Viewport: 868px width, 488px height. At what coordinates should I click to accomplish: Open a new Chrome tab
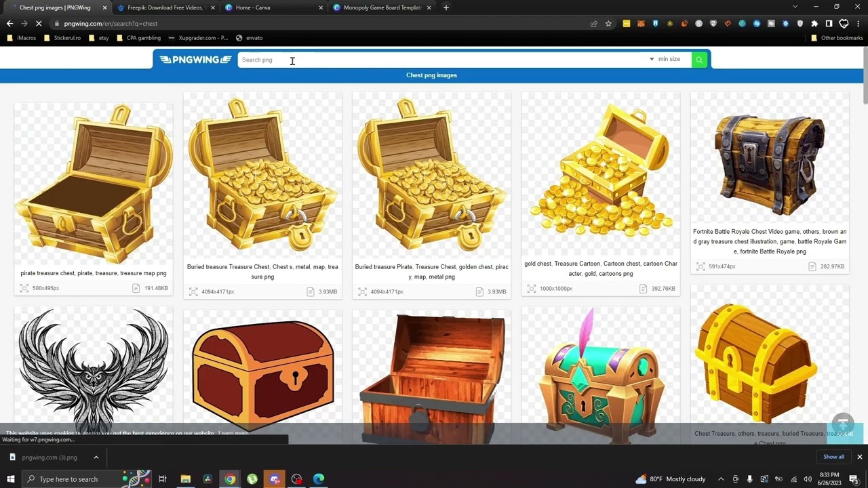pos(446,7)
